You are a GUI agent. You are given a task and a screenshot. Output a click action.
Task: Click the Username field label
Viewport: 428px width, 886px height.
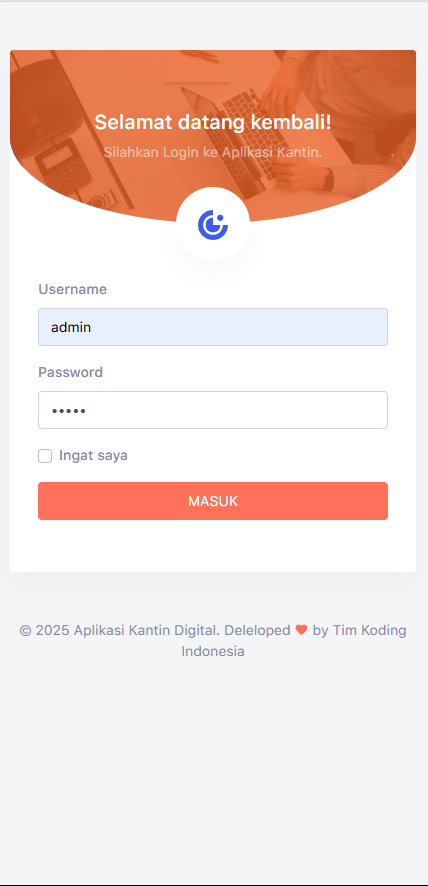tap(72, 289)
